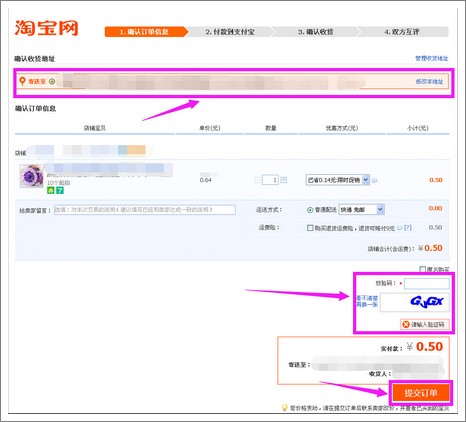Open the shipping insurance help question mark
The height and width of the screenshot is (422, 466).
[x=408, y=228]
